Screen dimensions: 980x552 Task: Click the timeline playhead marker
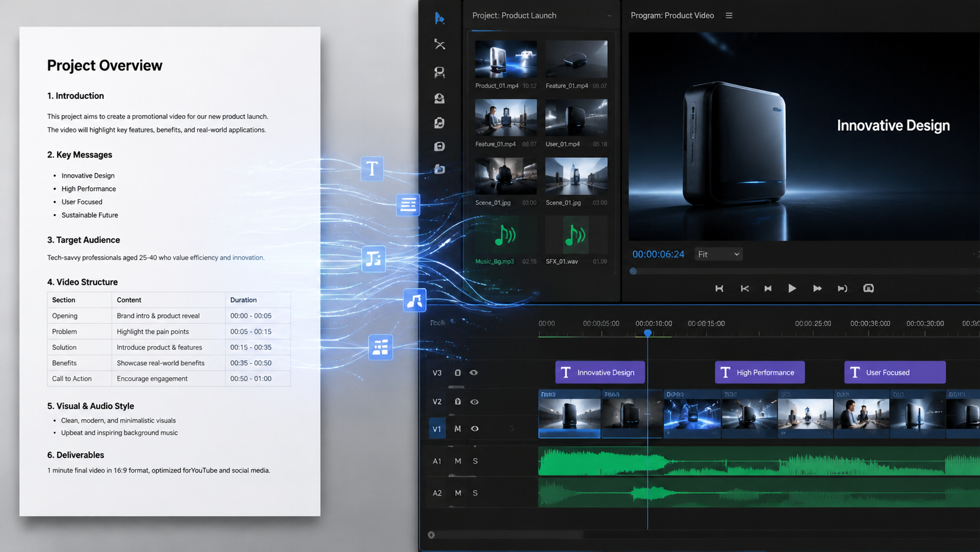(648, 333)
